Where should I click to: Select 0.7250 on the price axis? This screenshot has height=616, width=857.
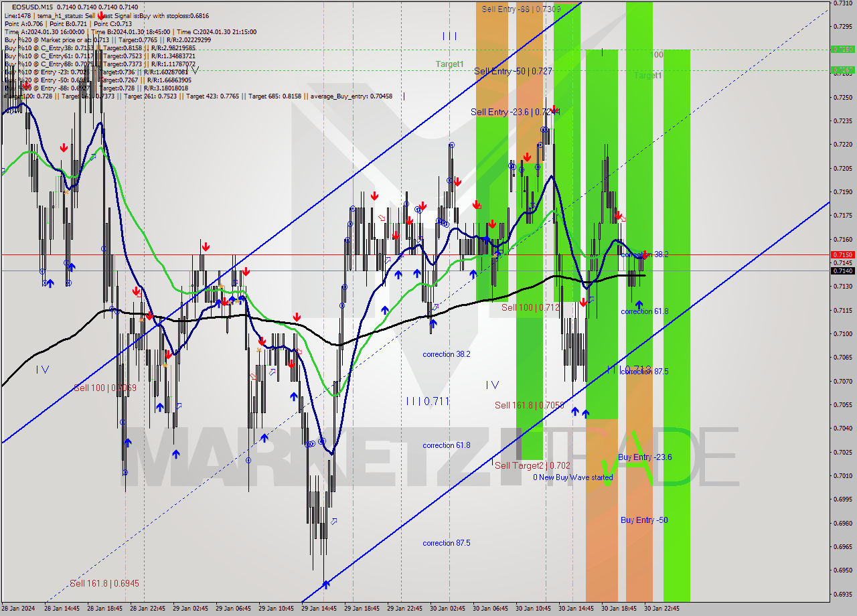[844, 98]
